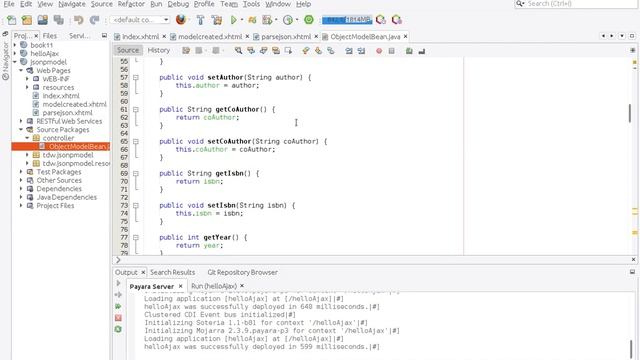The image size is (640, 360).
Task: Open the Navigate menu
Action: (x=72, y=4)
